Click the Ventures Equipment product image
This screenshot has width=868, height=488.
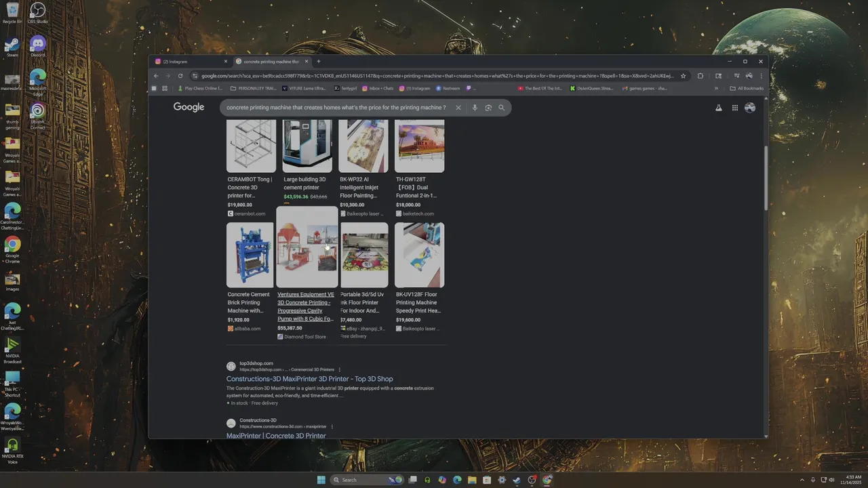point(307,248)
